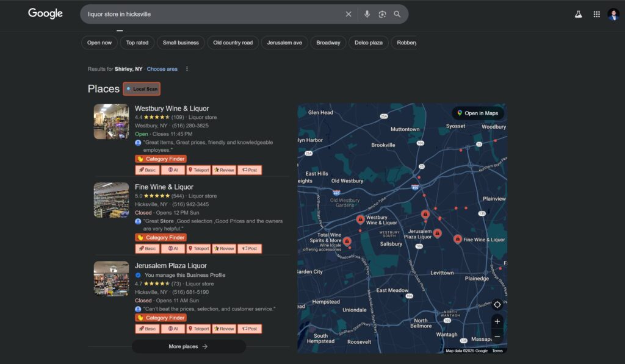Center map on my location
Screen dimensions: 625x364
(x=497, y=304)
